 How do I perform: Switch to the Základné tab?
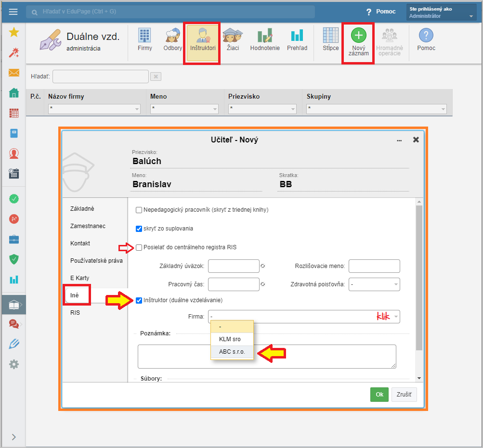[82, 209]
